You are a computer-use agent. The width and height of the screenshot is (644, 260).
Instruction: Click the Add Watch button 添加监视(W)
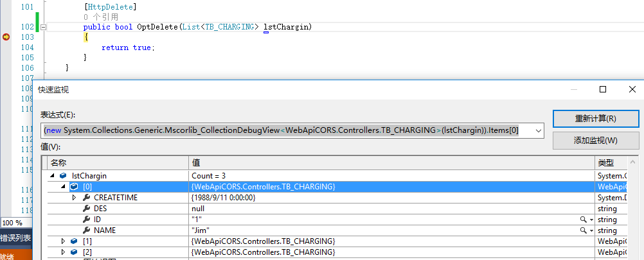[596, 140]
